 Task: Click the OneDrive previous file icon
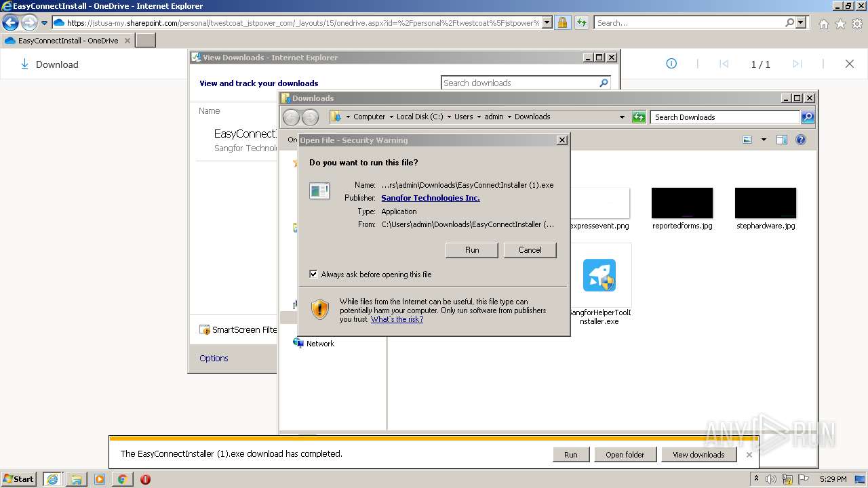click(724, 64)
